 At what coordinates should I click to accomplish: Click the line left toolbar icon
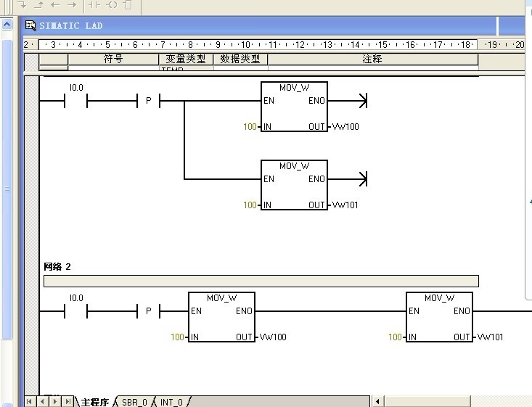[x=55, y=5]
